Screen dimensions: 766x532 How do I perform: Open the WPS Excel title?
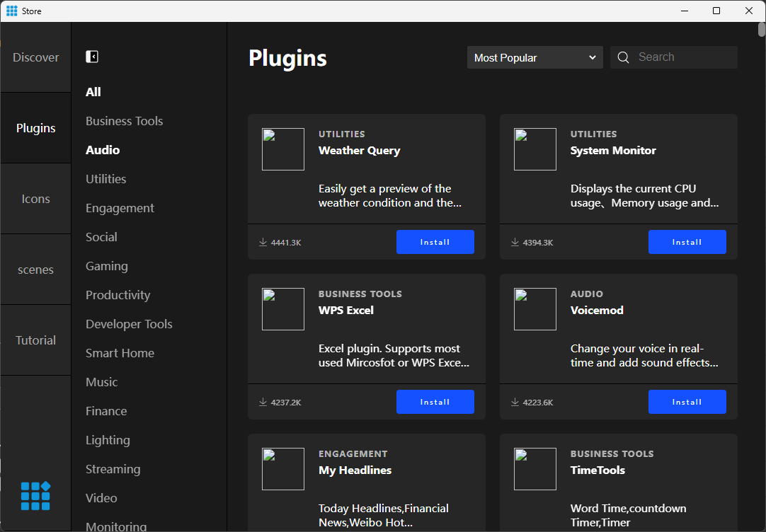point(346,311)
